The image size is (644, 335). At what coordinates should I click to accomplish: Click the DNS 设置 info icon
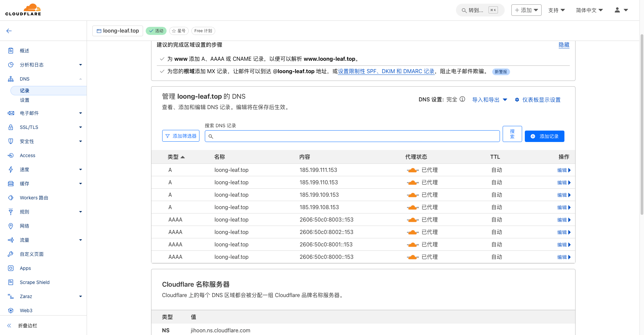(x=462, y=99)
